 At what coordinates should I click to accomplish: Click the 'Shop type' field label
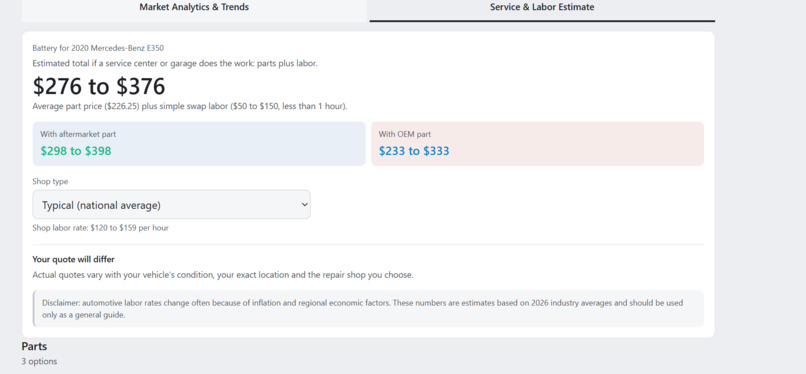[x=50, y=181]
